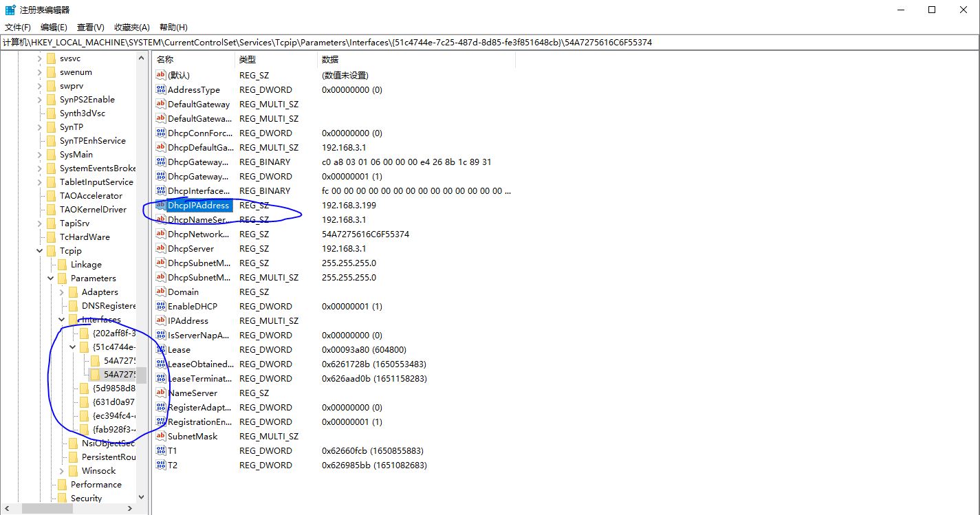Click the data value 192.168.3.199
The height and width of the screenshot is (515, 980).
[x=349, y=205]
